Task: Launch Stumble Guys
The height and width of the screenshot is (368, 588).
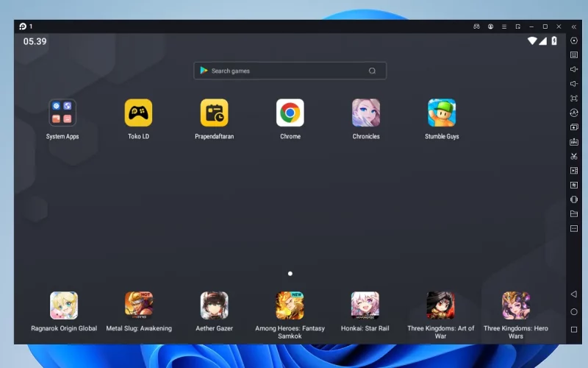Action: click(442, 113)
